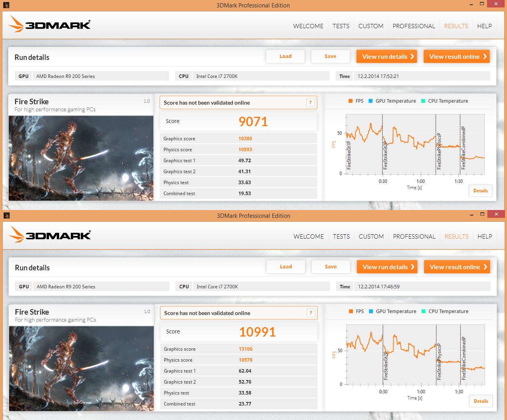Select Combined test value 19.53

click(x=245, y=194)
